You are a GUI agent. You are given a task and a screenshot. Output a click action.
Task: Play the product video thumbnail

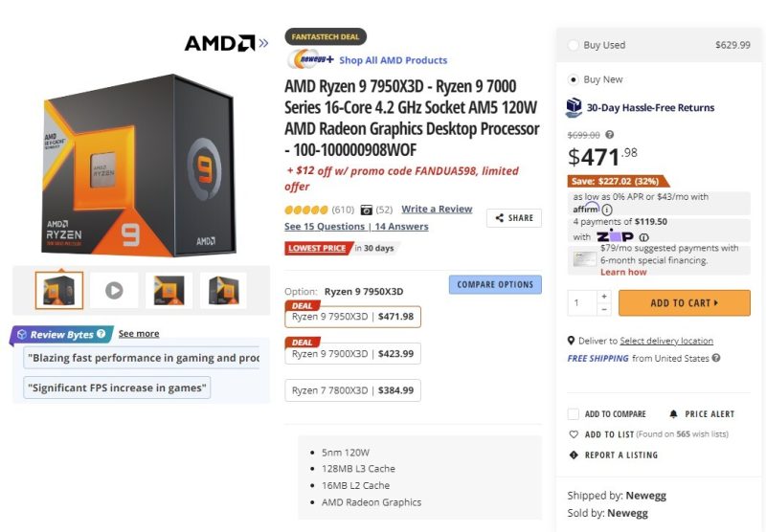tap(114, 291)
